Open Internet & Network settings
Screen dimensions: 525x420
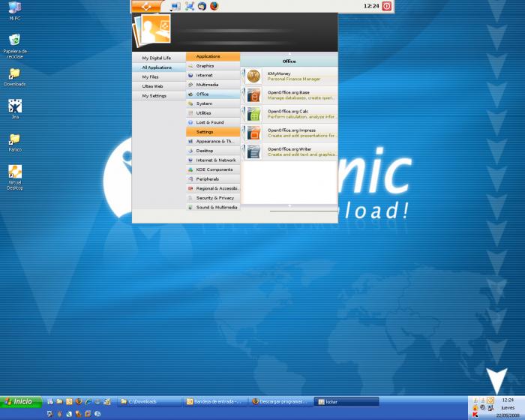point(213,160)
